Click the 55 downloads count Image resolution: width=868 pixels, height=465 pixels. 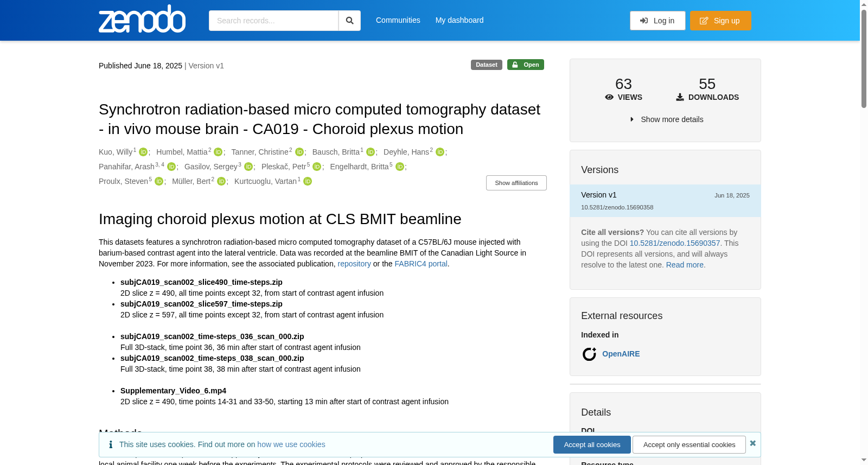pyautogui.click(x=707, y=84)
